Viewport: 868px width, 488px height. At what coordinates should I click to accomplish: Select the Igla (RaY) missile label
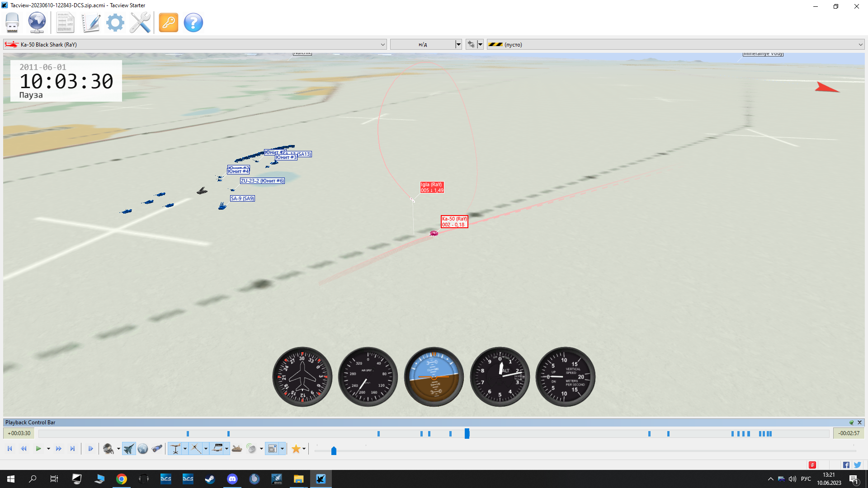(x=432, y=188)
